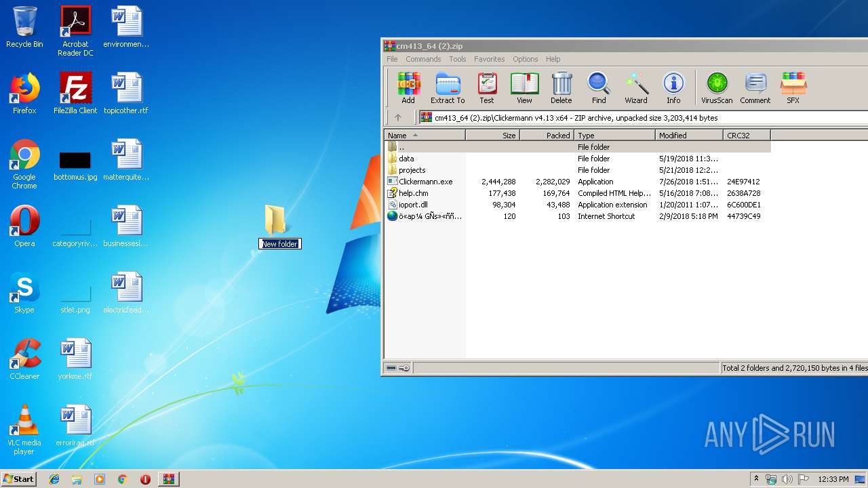Screen dimensions: 868x488
Task: Select the New folder desktop icon
Action: pos(275,220)
